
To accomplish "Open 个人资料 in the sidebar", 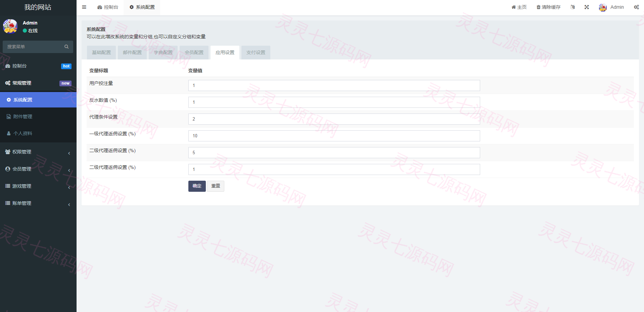I will (38, 133).
